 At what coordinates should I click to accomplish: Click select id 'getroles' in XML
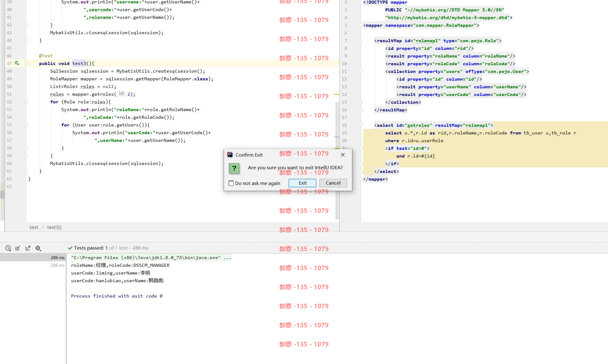click(x=418, y=125)
